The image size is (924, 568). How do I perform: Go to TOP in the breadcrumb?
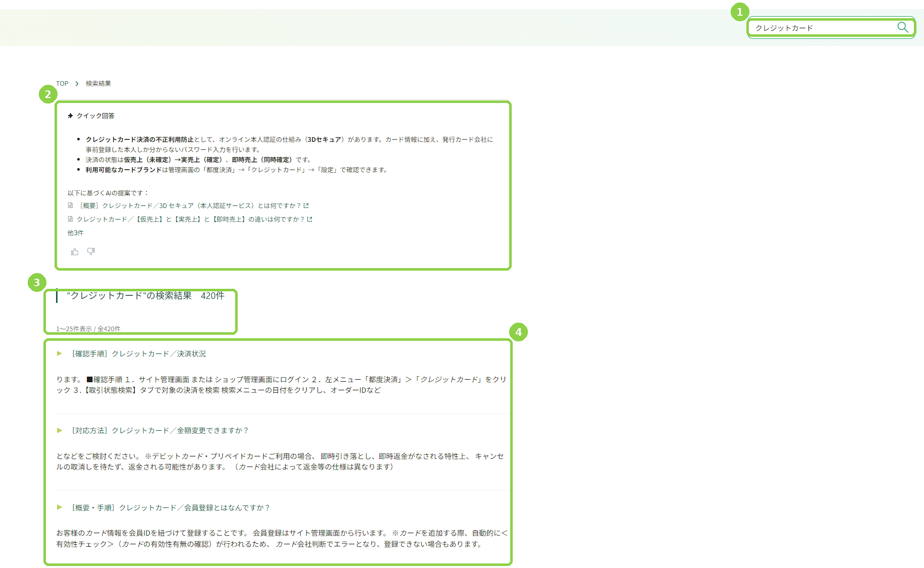point(62,83)
